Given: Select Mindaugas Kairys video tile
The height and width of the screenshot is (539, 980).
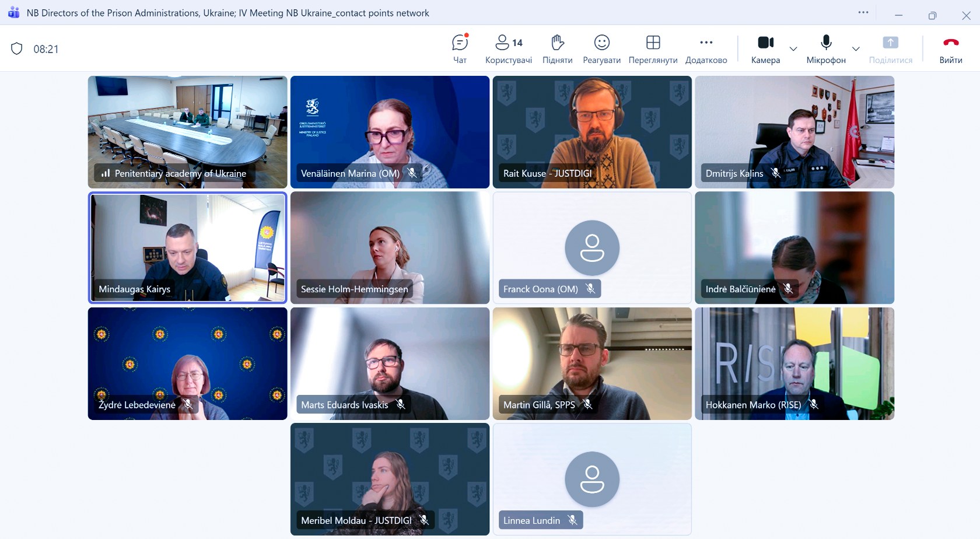Looking at the screenshot, I should 187,248.
